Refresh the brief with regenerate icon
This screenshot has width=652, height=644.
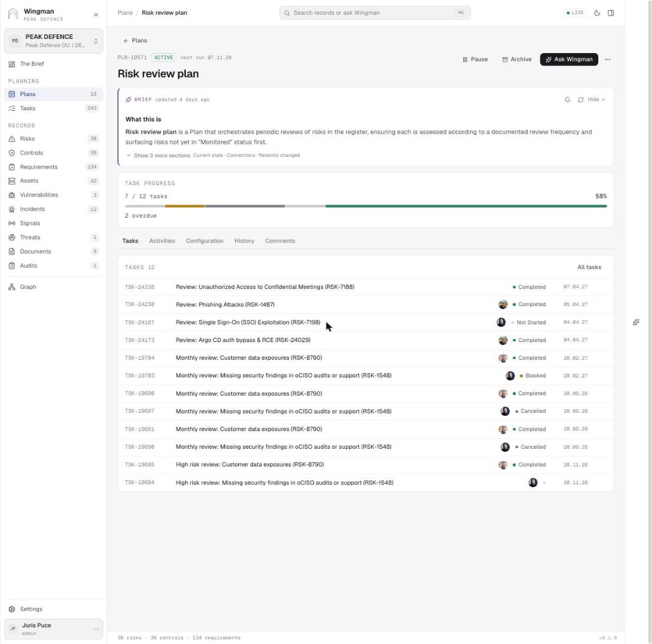[x=581, y=100]
